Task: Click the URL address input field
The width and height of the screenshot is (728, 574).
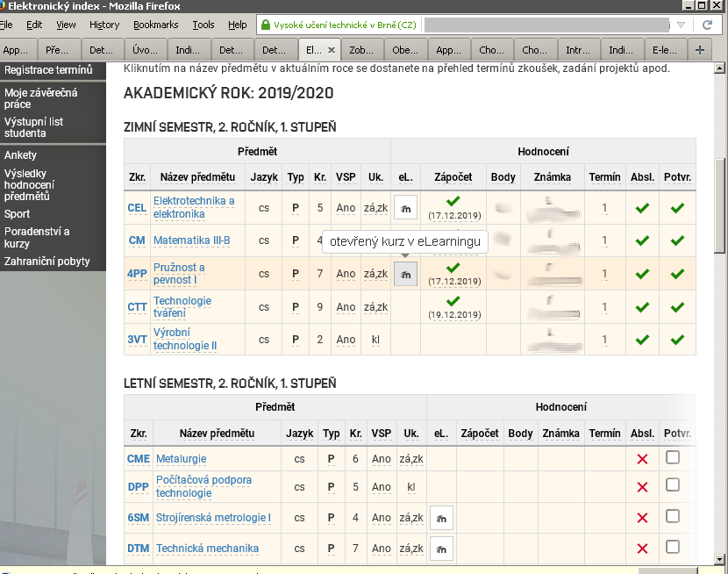Action: (546, 25)
